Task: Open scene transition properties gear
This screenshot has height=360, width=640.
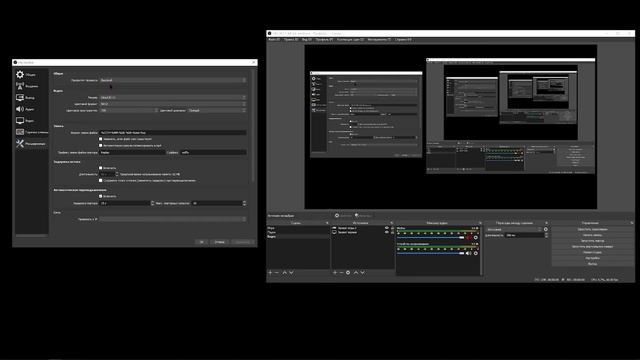Action: click(546, 229)
